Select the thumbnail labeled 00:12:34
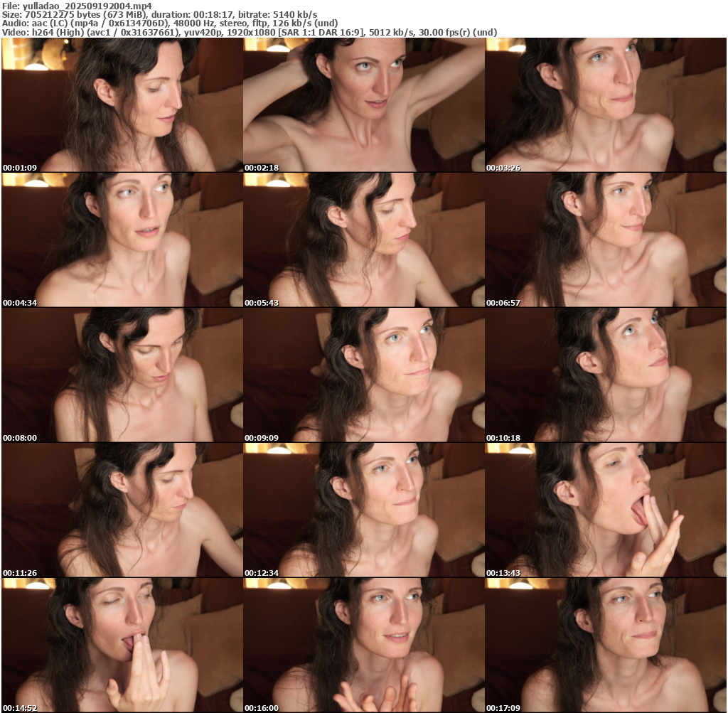Screen dimensions: 728x713 tap(363, 510)
